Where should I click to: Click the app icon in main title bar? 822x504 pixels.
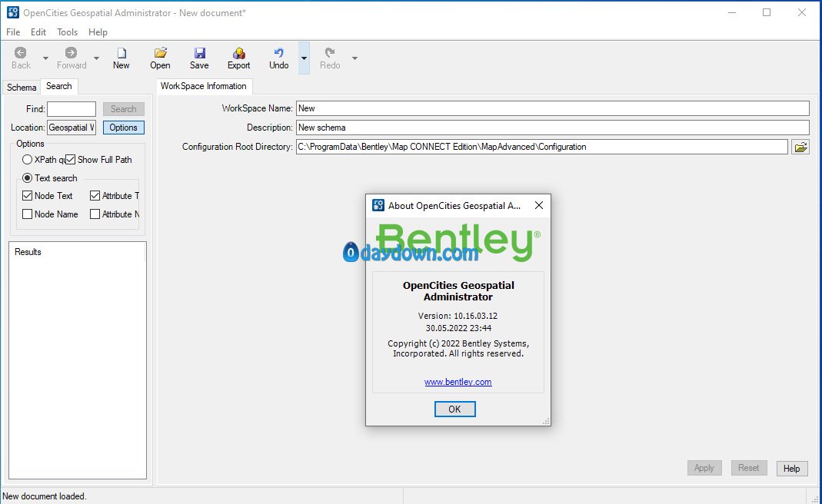tap(12, 12)
